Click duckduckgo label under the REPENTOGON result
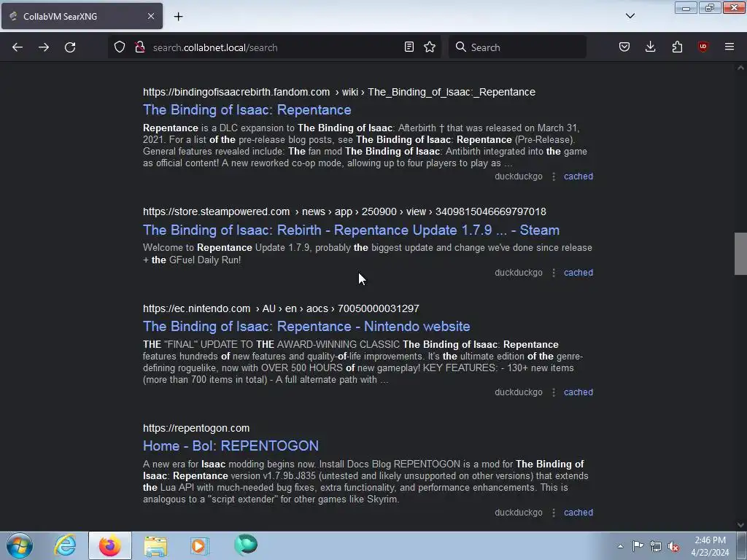Viewport: 747px width, 560px height. point(519,513)
